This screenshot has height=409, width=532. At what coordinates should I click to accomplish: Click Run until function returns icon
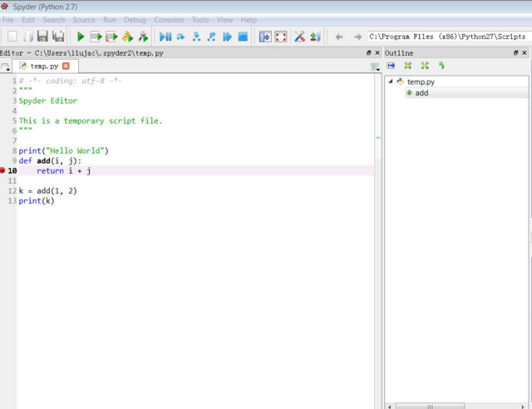[212, 37]
